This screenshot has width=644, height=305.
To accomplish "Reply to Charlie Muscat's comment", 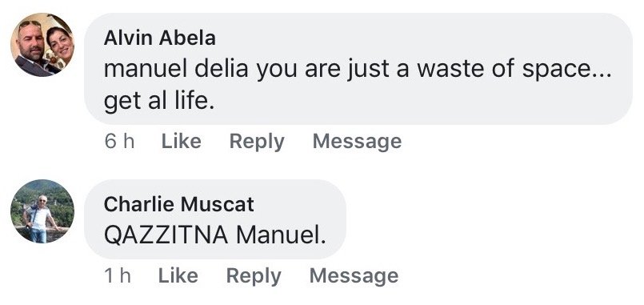I will [x=254, y=276].
